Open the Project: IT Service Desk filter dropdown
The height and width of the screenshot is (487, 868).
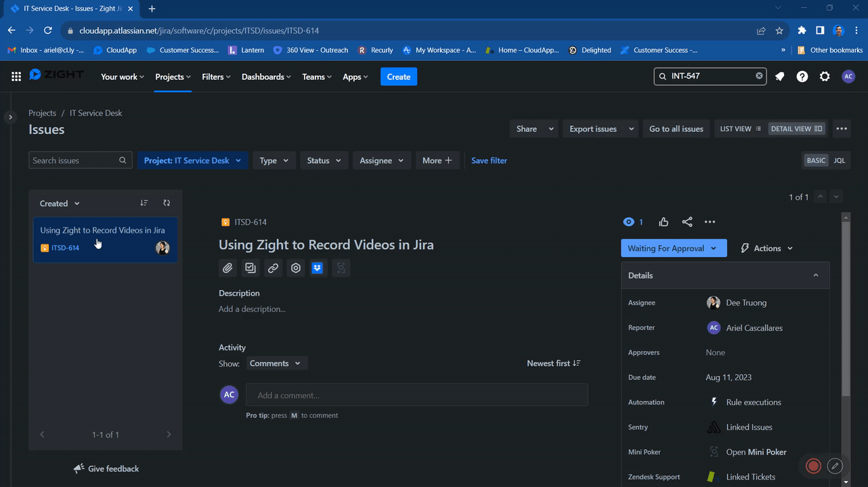pyautogui.click(x=192, y=160)
